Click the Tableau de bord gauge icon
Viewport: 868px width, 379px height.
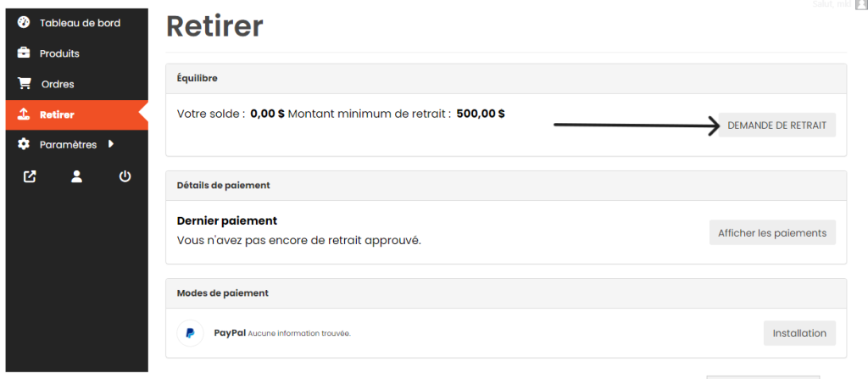tap(24, 23)
